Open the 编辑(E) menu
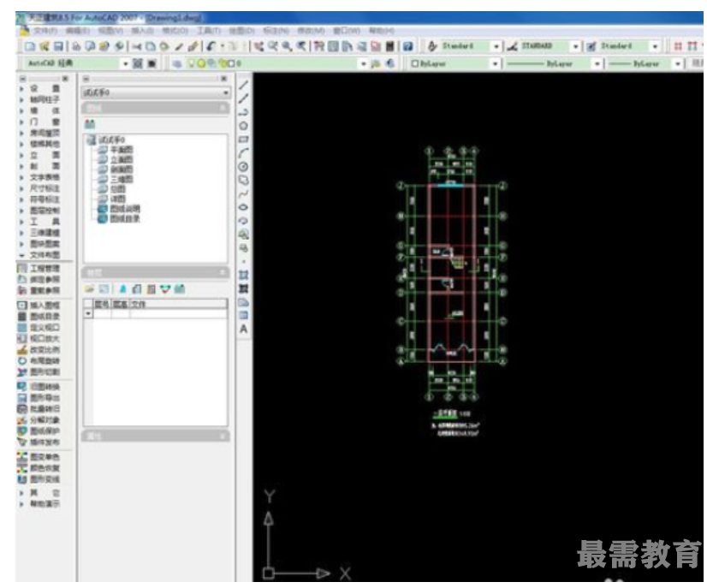This screenshot has height=588, width=707. (x=78, y=31)
